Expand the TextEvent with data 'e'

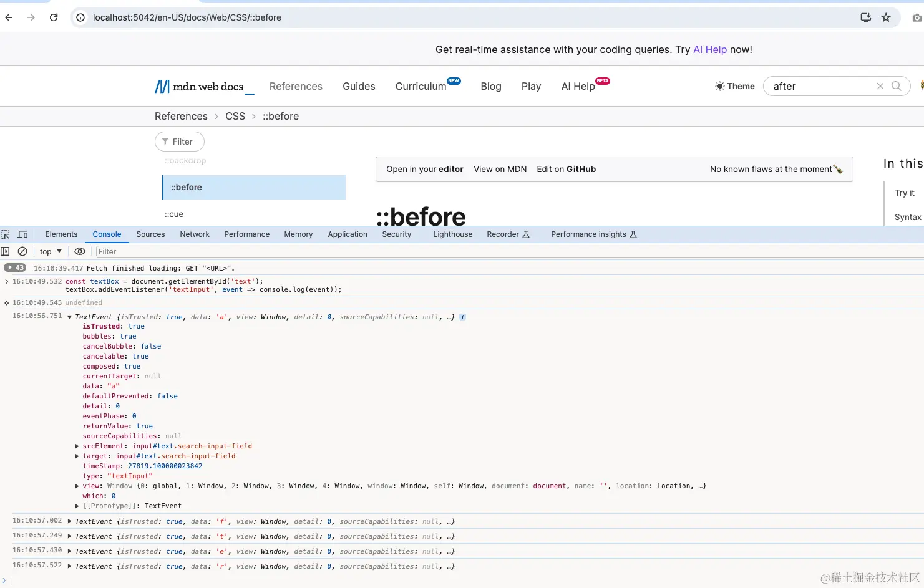69,551
